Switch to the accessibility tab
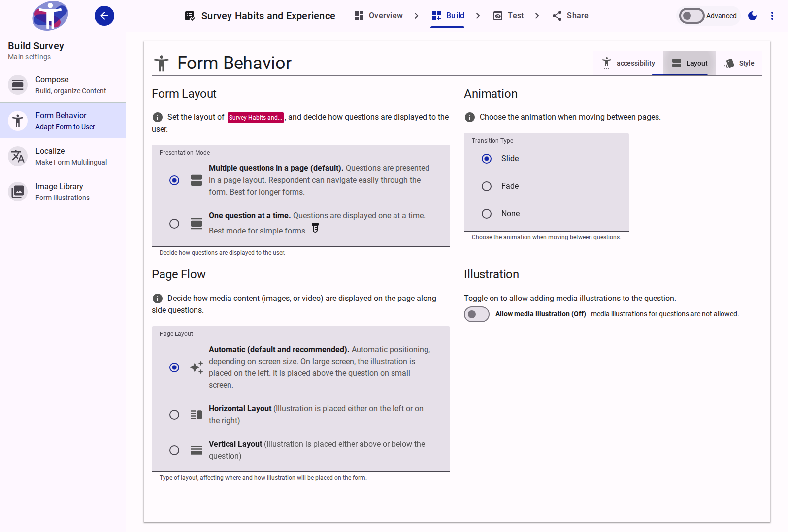This screenshot has width=788, height=532. [628, 63]
